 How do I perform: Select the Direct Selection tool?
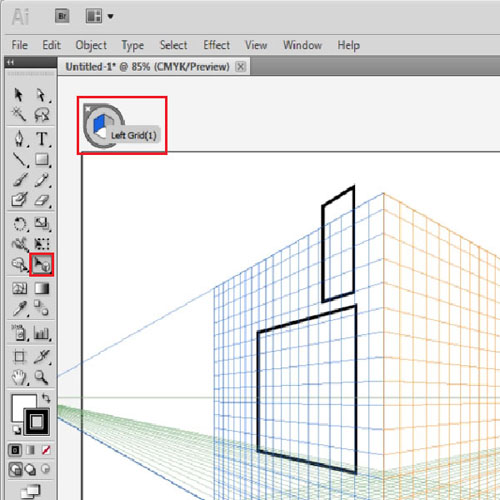pyautogui.click(x=41, y=95)
